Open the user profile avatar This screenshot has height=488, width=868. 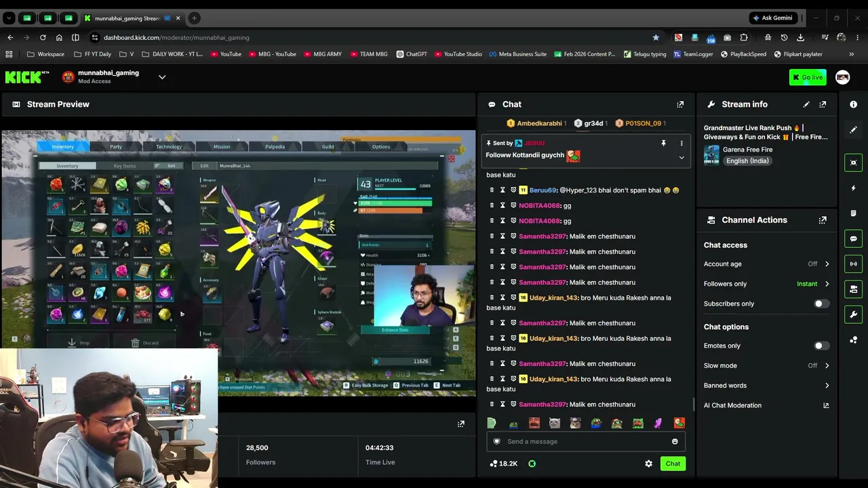tap(842, 77)
